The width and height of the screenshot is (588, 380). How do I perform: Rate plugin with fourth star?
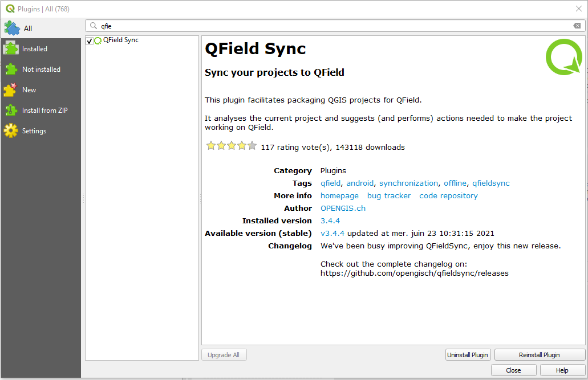[x=241, y=146]
